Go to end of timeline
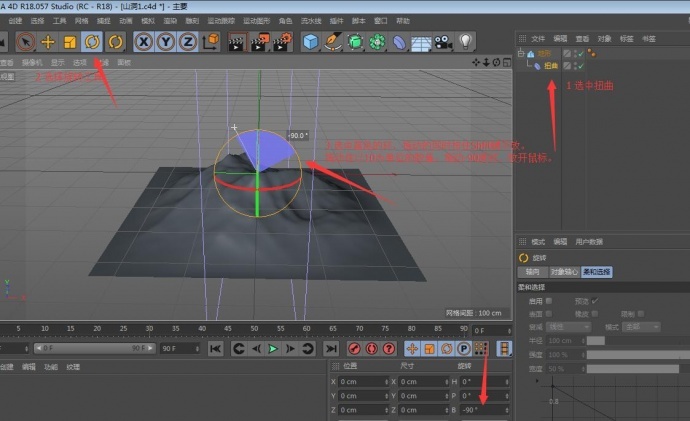 click(x=331, y=349)
